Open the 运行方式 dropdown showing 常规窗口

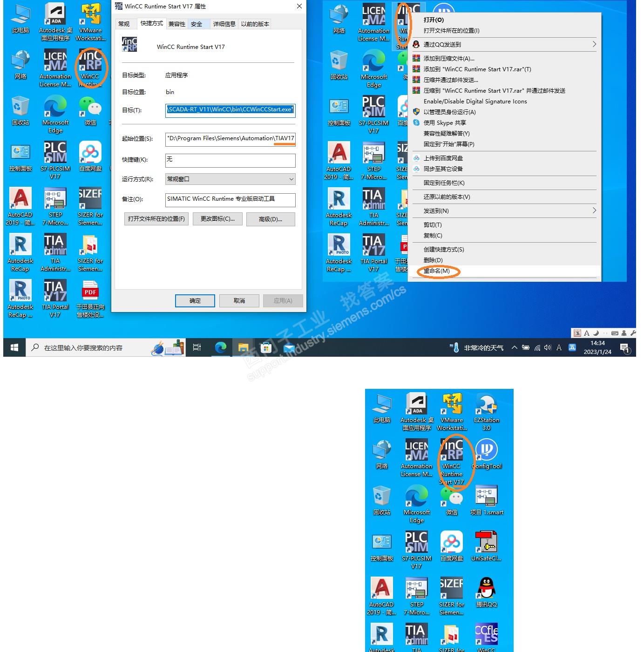230,179
